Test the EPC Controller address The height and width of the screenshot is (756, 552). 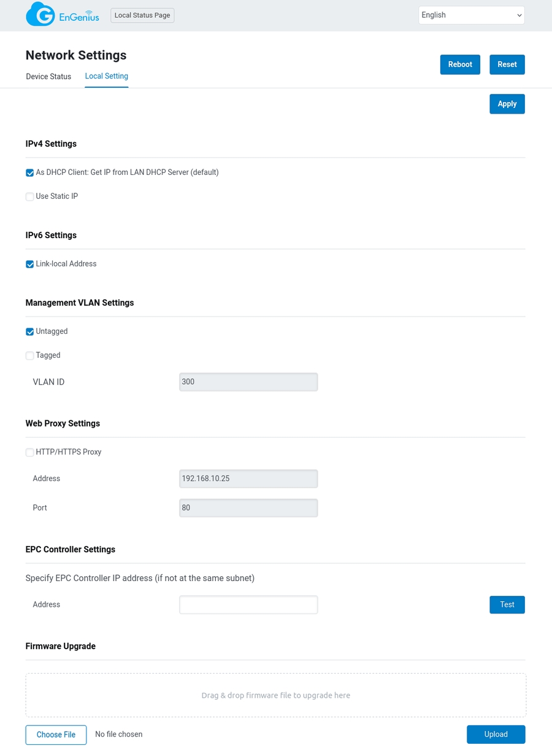(x=507, y=604)
